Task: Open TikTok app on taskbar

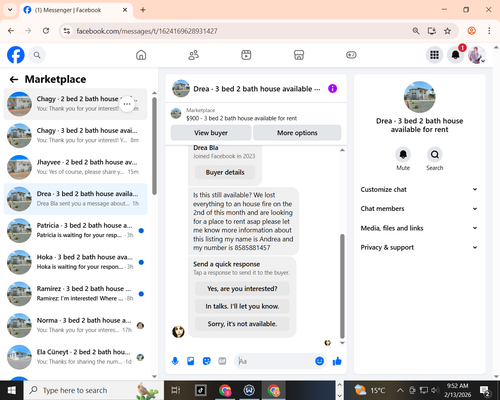Action: (201, 390)
